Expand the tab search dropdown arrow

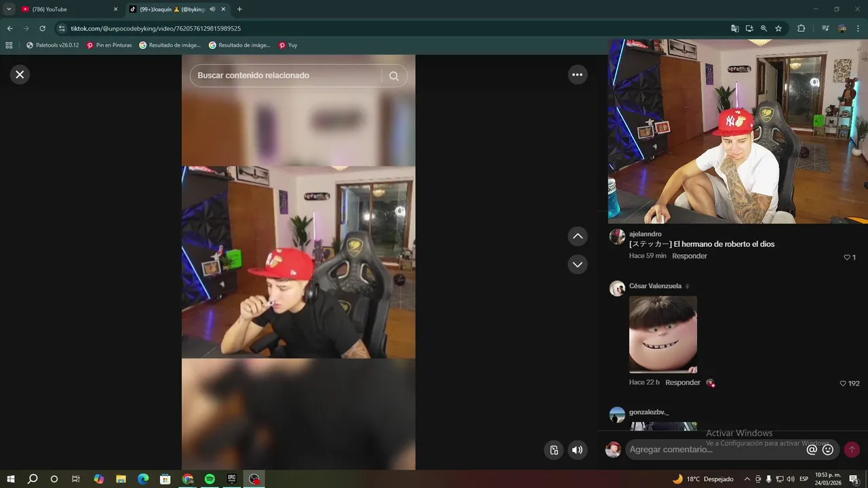(9, 9)
